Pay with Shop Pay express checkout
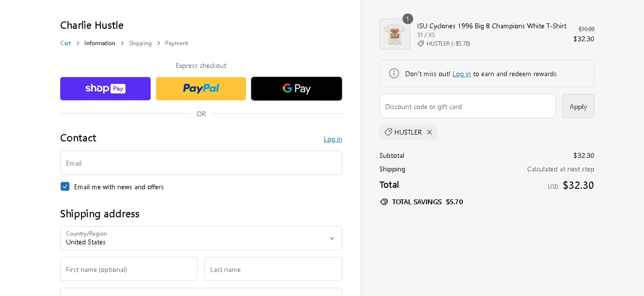The height and width of the screenshot is (296, 644). 105,89
